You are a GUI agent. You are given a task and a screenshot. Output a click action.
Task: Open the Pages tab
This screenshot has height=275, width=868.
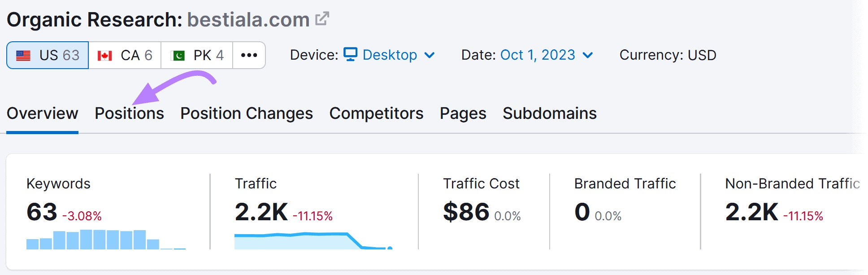coord(462,113)
